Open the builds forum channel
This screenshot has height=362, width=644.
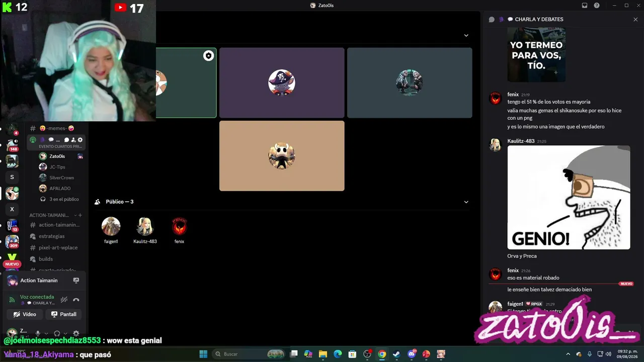[x=56, y=259]
